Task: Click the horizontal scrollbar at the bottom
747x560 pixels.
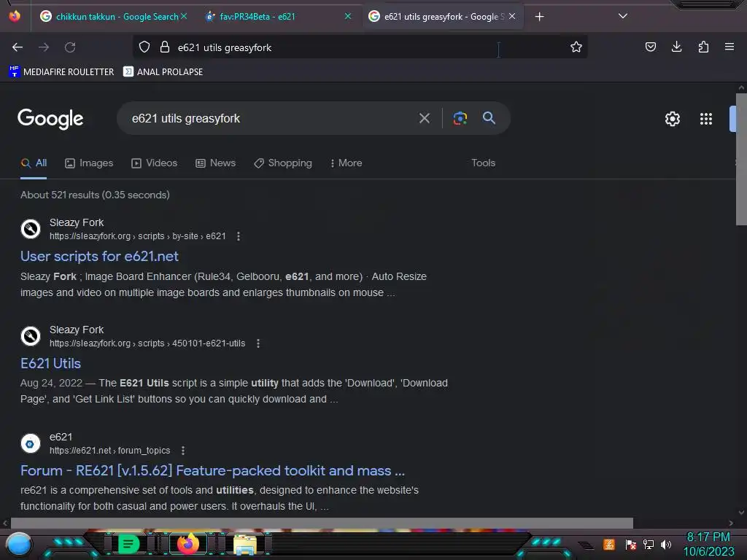Action: [322, 523]
